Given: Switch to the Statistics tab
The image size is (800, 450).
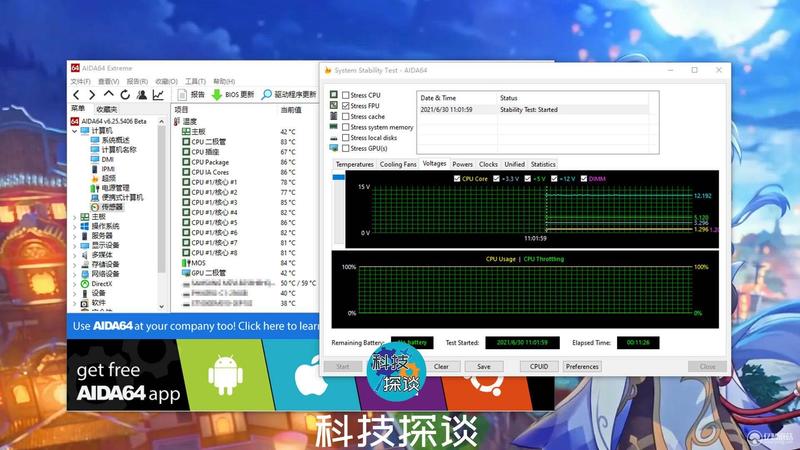Looking at the screenshot, I should (543, 164).
